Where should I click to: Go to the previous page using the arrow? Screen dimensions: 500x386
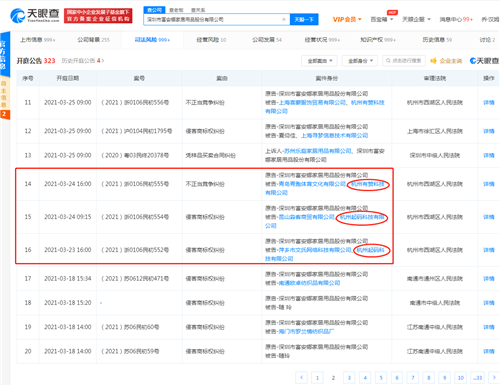point(301,377)
